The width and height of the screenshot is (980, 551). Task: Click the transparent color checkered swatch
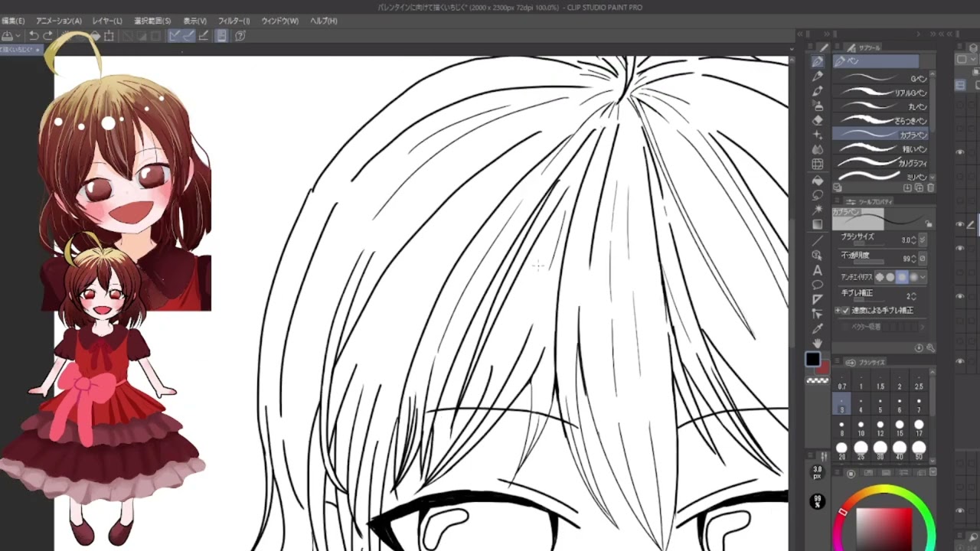818,380
